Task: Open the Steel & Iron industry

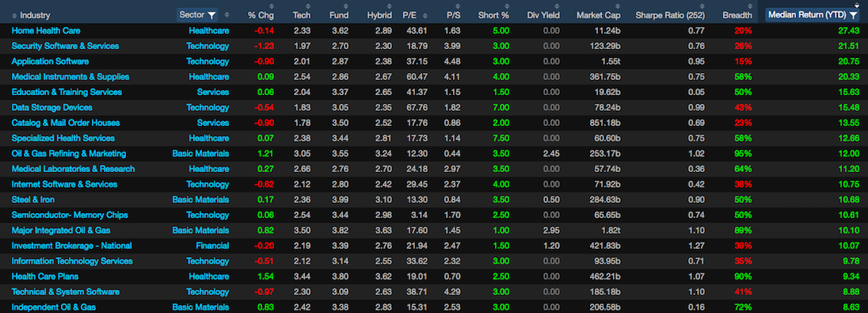Action: (33, 200)
